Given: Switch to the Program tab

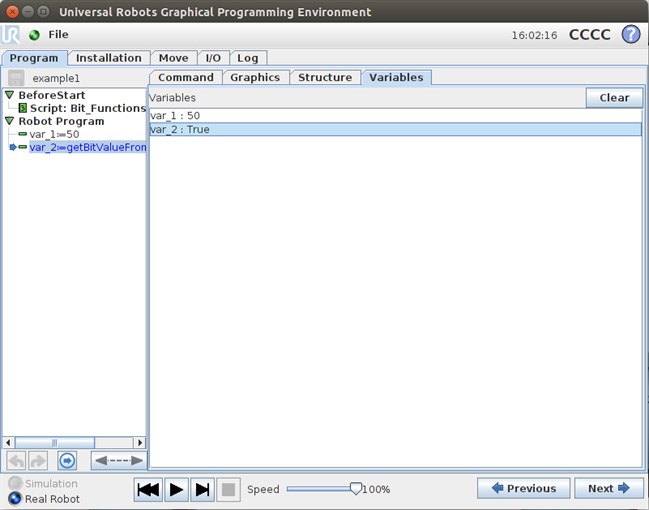Looking at the screenshot, I should tap(34, 58).
